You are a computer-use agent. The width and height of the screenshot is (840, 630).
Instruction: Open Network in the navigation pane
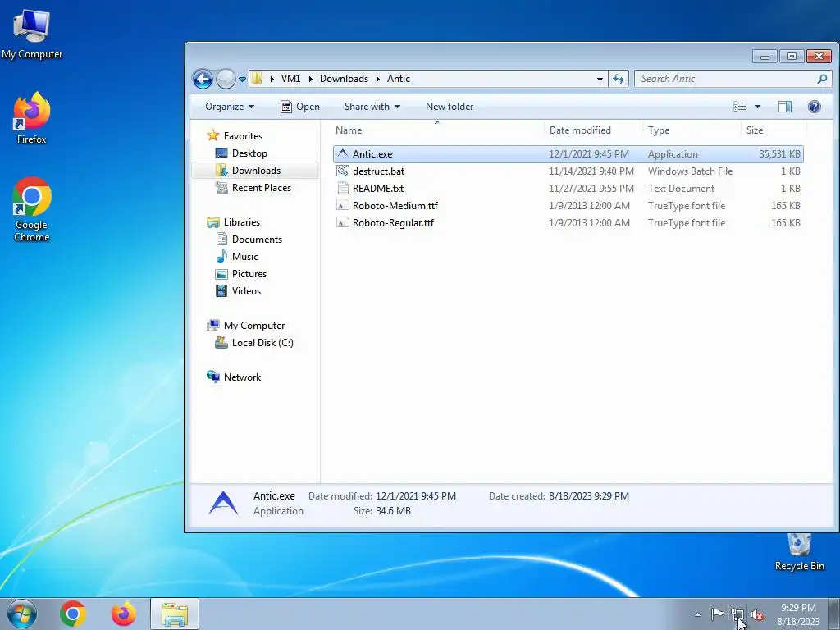(x=242, y=377)
